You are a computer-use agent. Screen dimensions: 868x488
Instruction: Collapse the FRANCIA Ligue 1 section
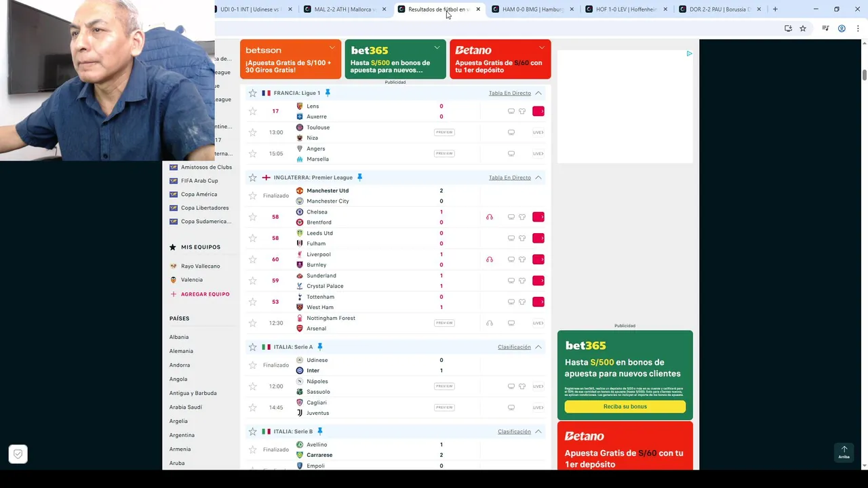[538, 93]
